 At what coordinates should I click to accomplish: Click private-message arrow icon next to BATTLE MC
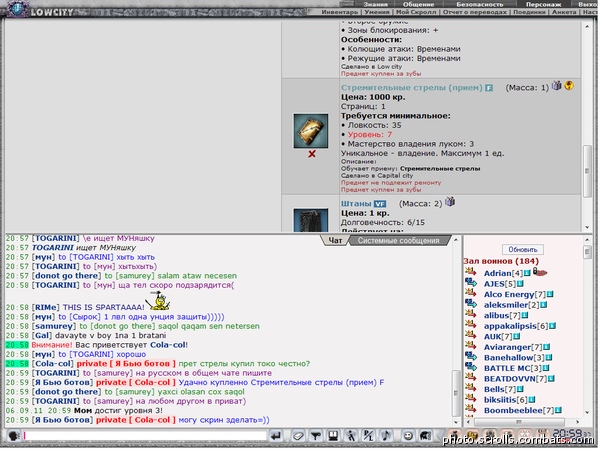[471, 367]
